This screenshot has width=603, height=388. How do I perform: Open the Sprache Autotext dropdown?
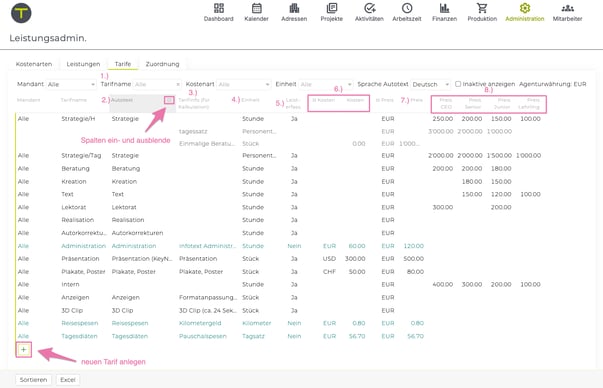430,84
